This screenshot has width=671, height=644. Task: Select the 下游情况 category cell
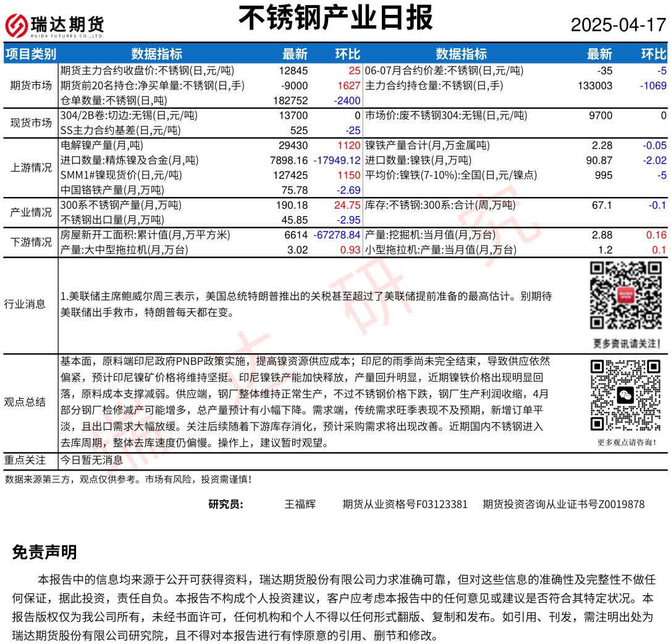click(x=31, y=242)
